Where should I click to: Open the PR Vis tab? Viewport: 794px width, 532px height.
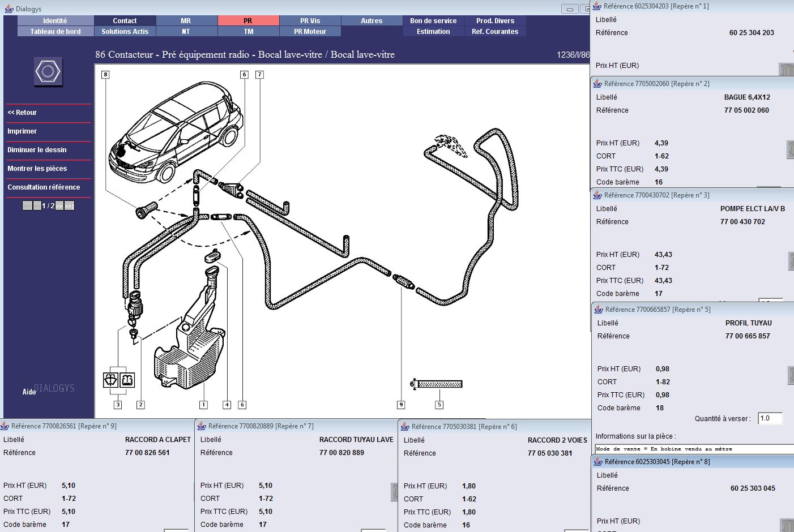[310, 21]
